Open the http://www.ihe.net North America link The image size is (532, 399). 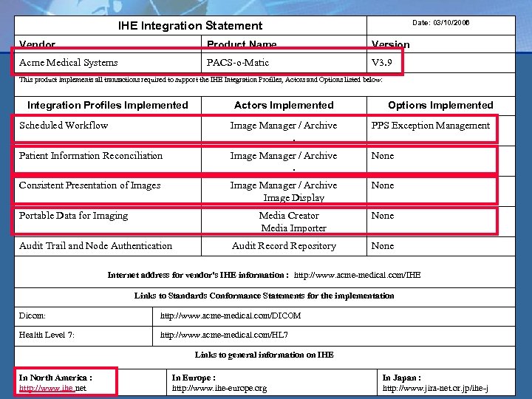[x=52, y=388]
